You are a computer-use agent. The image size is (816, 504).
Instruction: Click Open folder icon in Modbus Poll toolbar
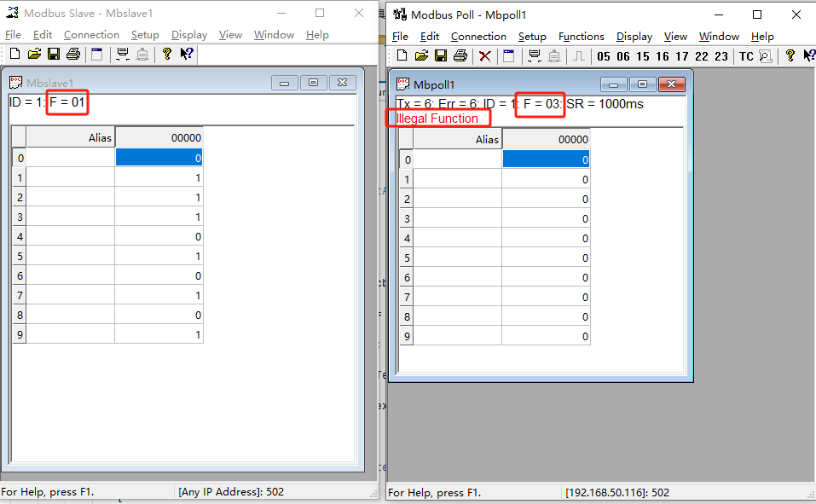pos(421,55)
